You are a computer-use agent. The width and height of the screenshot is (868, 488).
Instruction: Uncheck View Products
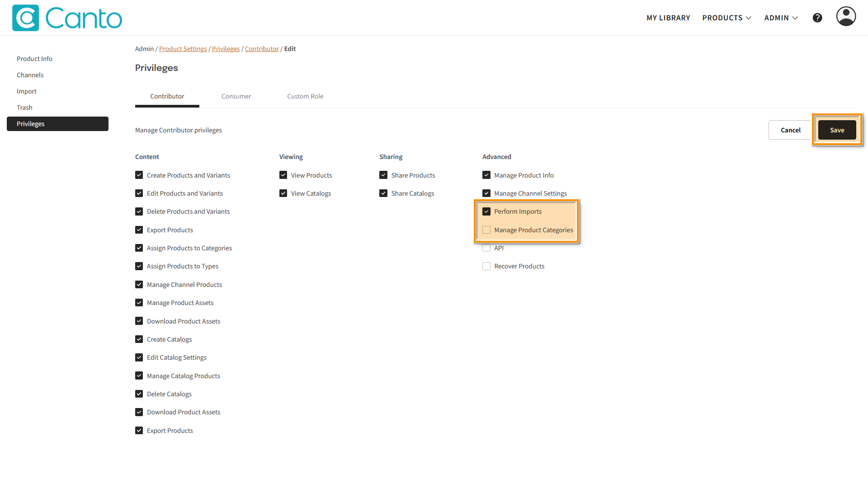[283, 175]
